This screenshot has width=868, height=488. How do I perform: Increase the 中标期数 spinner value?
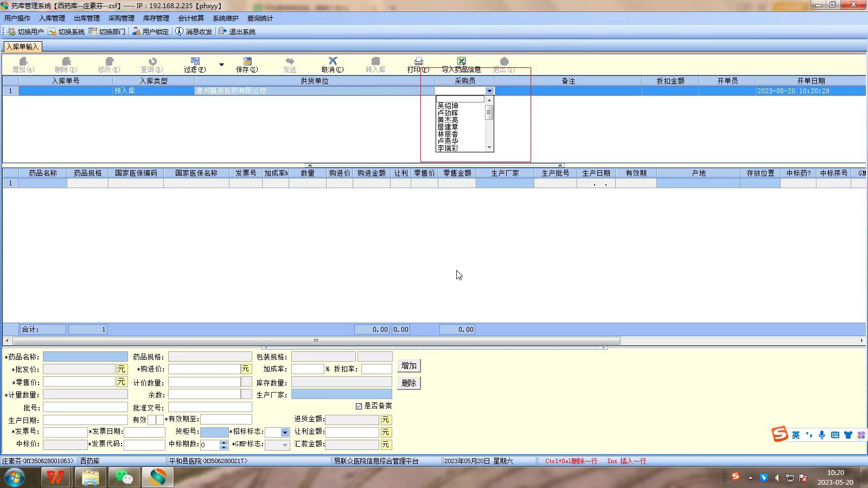coord(224,442)
